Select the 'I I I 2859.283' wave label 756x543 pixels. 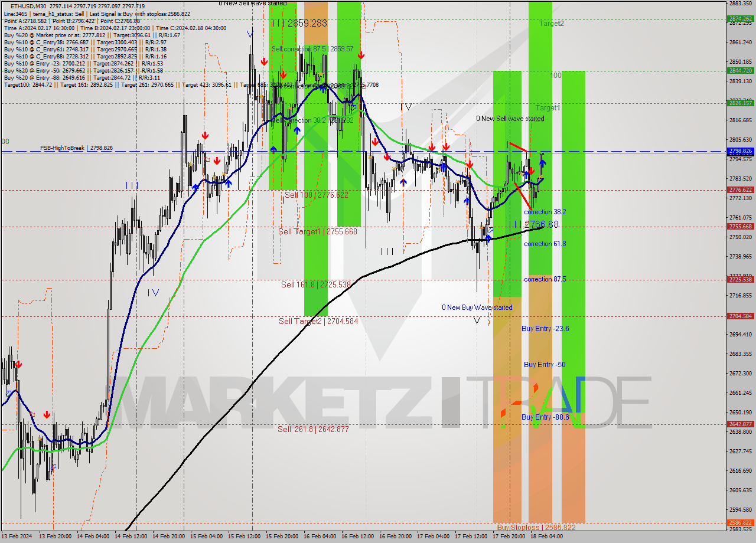point(299,23)
